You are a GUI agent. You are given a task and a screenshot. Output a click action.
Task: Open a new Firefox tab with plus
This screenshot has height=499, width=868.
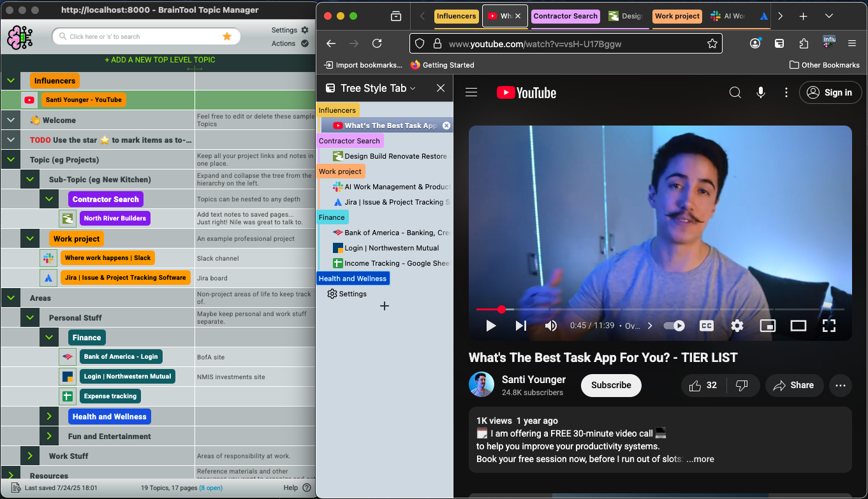(x=804, y=16)
